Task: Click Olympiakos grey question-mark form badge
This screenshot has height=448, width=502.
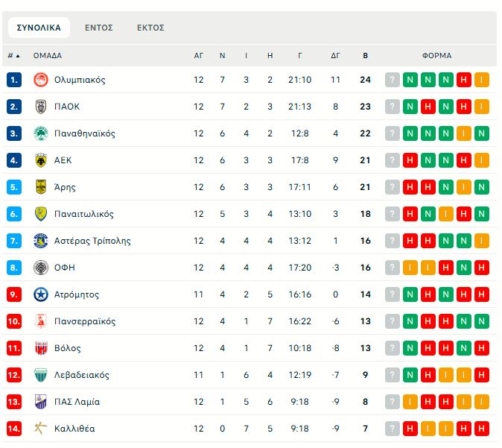Action: [x=393, y=80]
